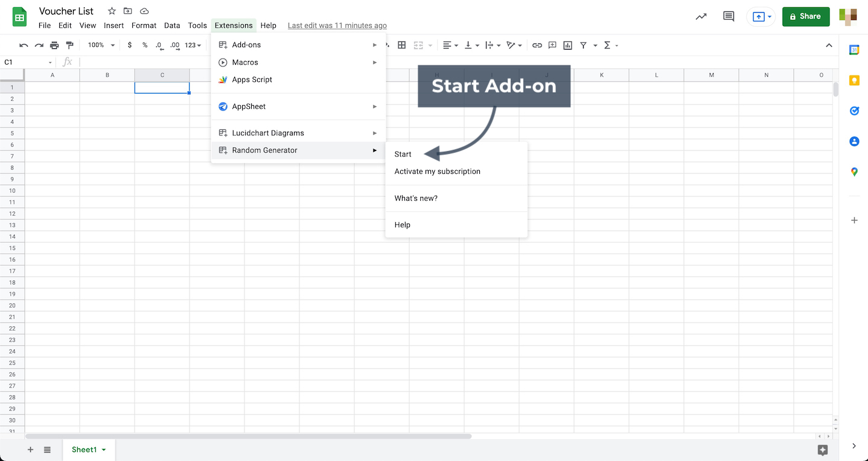
Task: Collapse toolbar with the up chevron
Action: pos(828,45)
